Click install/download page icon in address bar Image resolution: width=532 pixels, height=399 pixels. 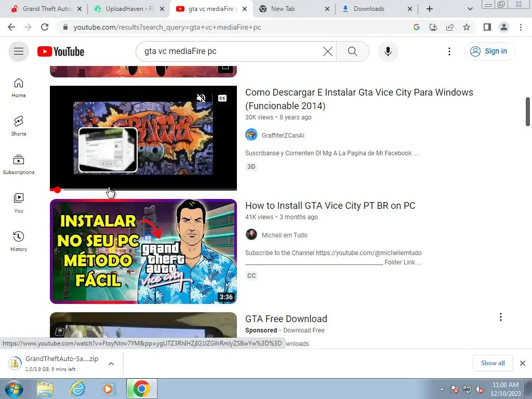433,27
